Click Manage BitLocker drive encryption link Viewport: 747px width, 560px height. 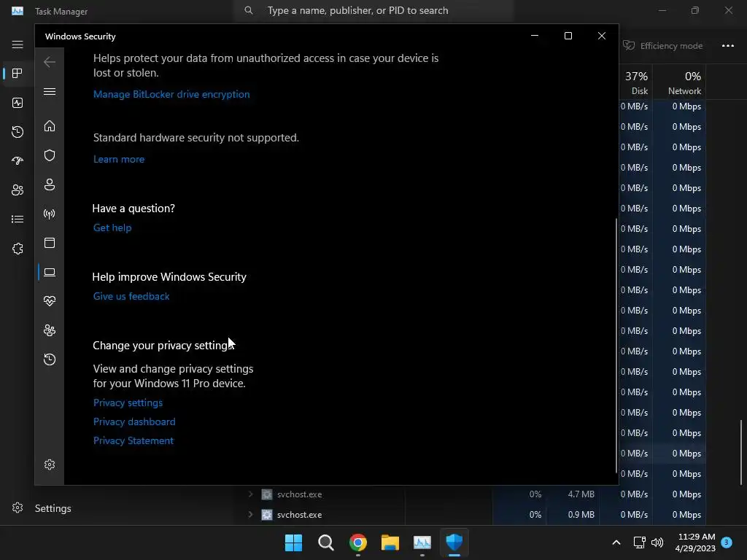click(171, 94)
